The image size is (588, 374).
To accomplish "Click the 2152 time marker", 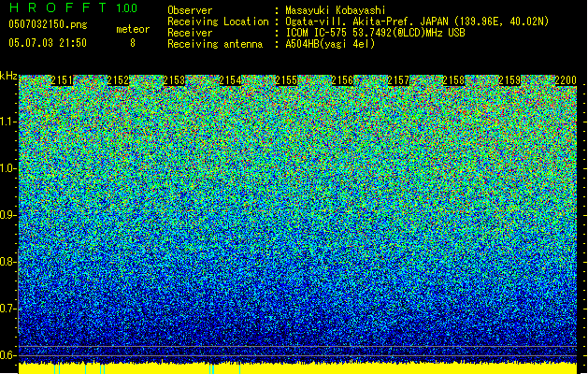I will tap(118, 80).
